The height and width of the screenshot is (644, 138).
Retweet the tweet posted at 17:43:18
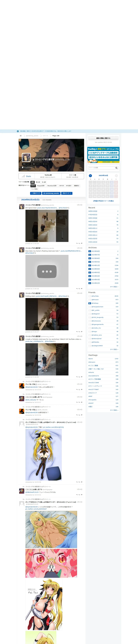tap(79, 289)
